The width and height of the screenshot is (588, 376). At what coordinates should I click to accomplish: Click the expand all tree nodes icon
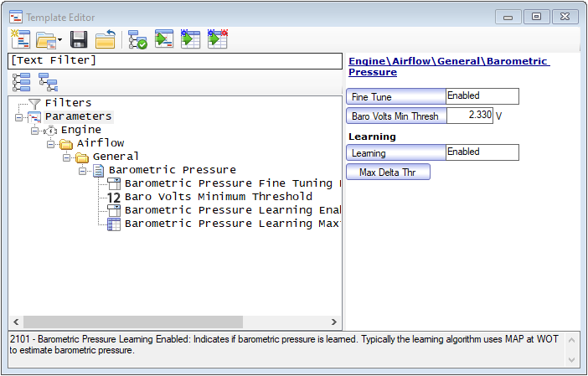tap(21, 81)
